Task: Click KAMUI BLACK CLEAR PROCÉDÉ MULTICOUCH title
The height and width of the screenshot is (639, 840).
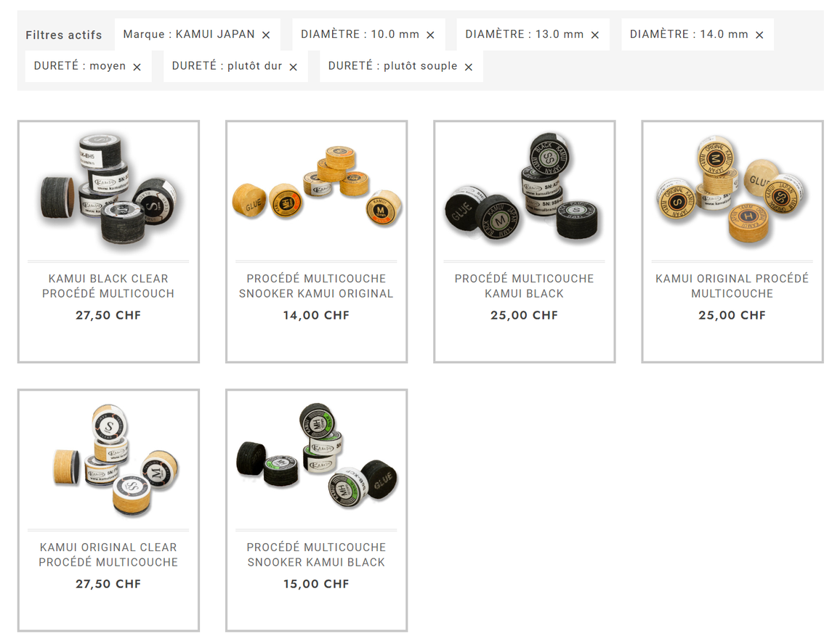Action: [108, 286]
